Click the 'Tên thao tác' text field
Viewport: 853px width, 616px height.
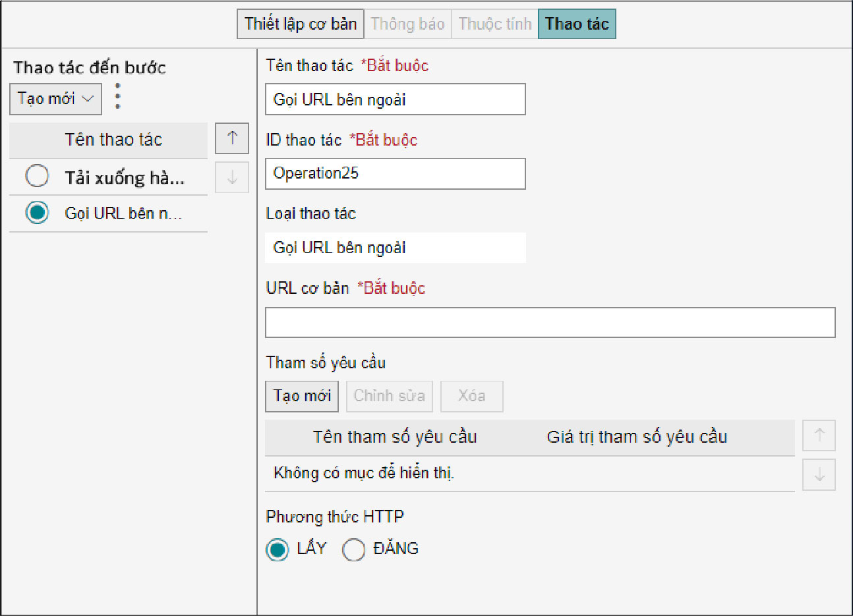395,99
